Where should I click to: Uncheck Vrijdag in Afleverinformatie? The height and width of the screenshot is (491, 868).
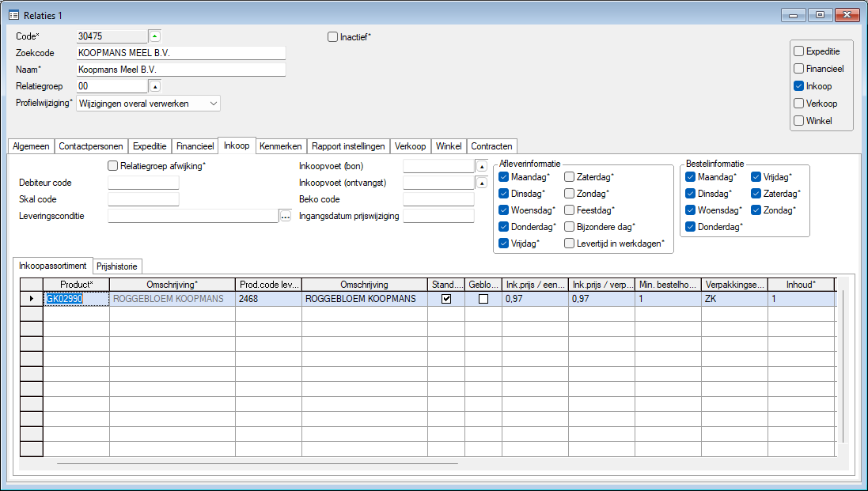504,244
